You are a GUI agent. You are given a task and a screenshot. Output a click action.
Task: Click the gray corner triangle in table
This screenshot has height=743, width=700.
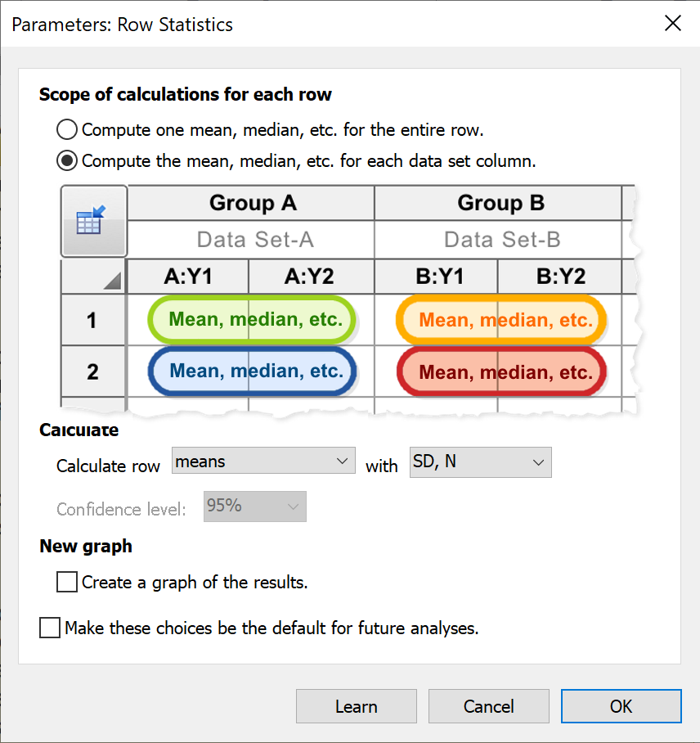click(112, 281)
